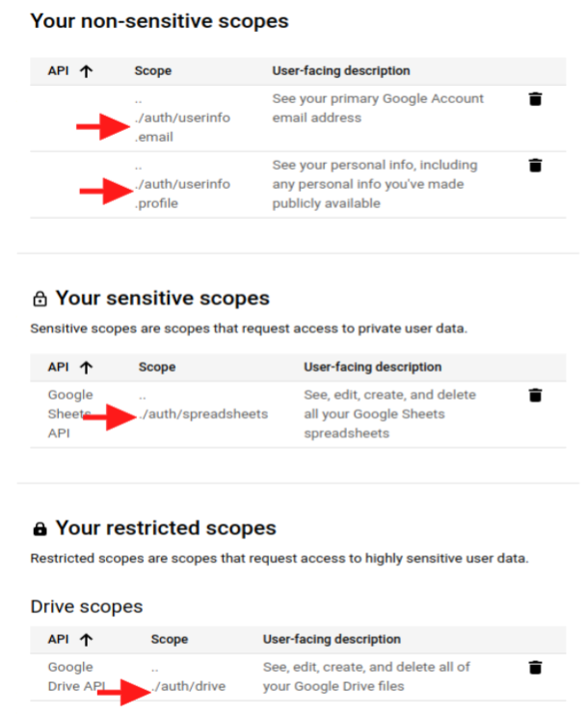
Task: Click the Drive scopes subheading
Action: click(x=87, y=606)
